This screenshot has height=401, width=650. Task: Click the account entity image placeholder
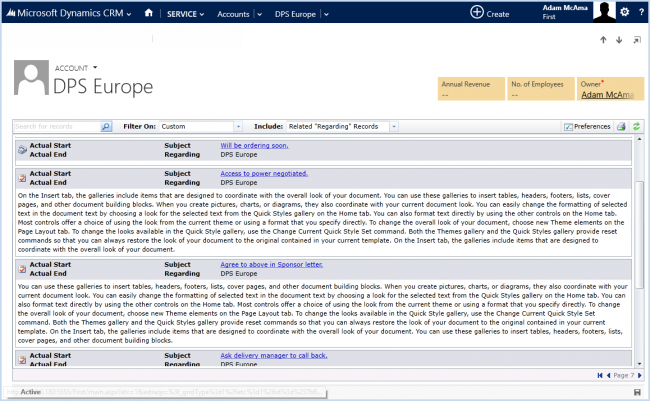click(32, 78)
